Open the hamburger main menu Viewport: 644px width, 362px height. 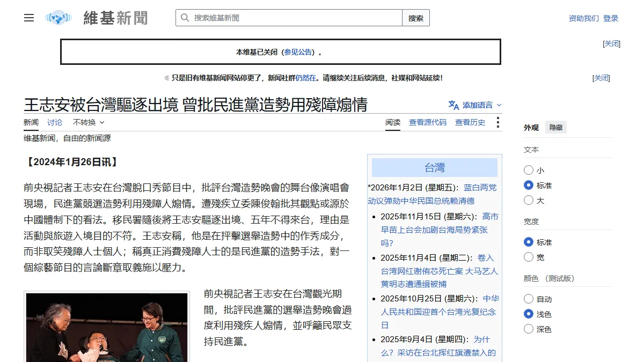[x=29, y=18]
